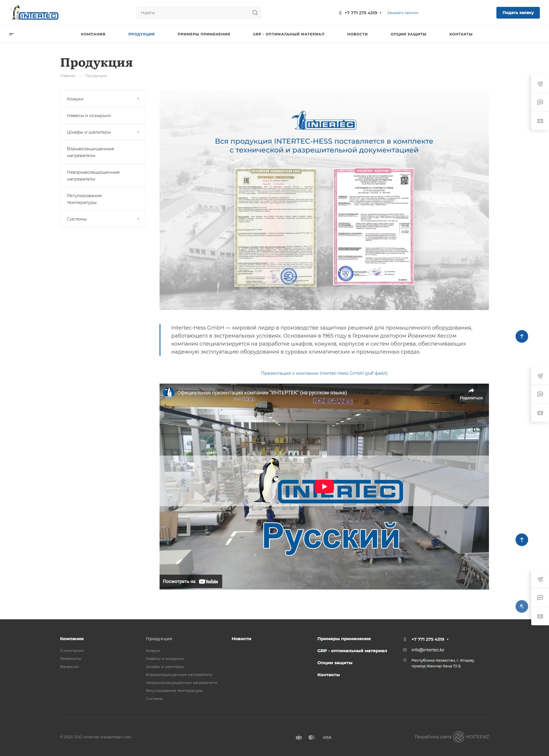Open Опции защиты in the top navigation

(408, 34)
